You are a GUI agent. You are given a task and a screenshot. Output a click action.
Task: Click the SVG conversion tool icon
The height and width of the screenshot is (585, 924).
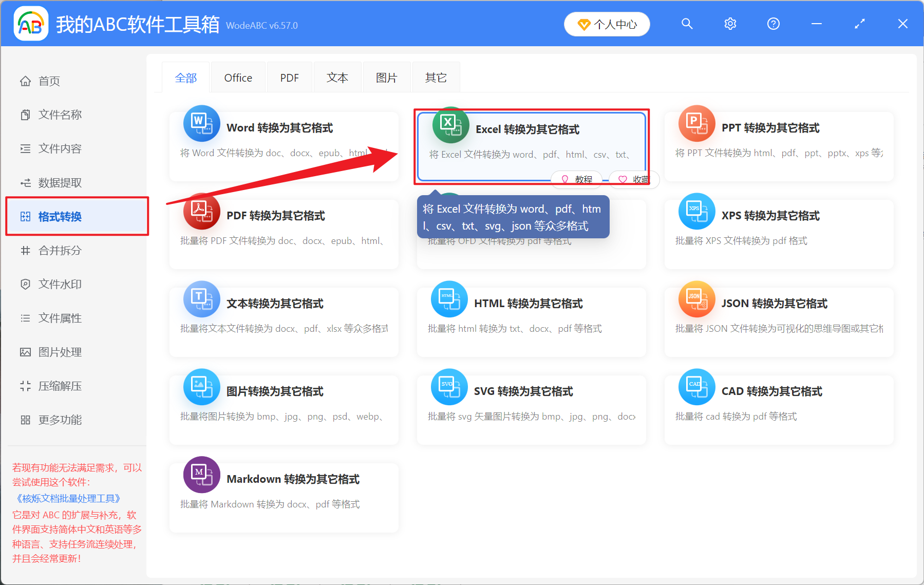449,387
